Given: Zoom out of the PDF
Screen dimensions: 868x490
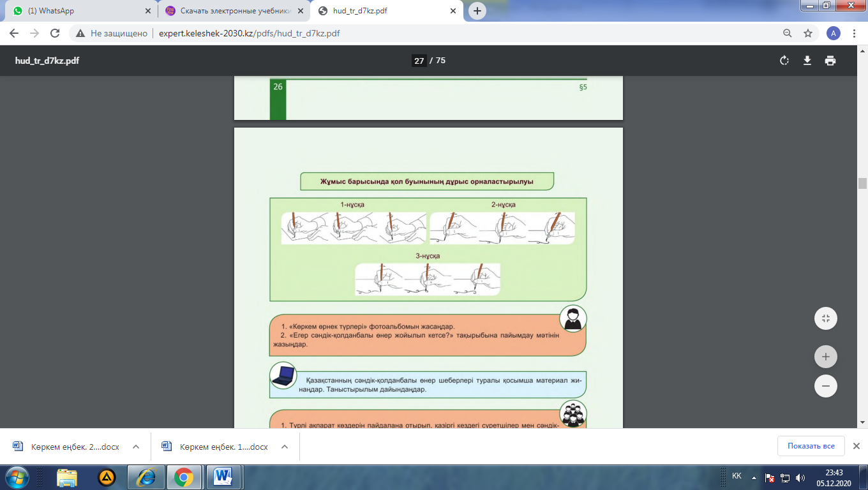Looking at the screenshot, I should coord(825,386).
